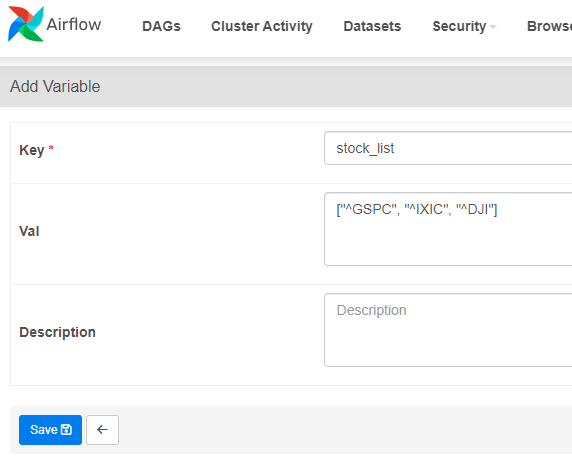Viewport: 572px width, 464px height.
Task: Go to the Datasets page
Action: click(372, 26)
